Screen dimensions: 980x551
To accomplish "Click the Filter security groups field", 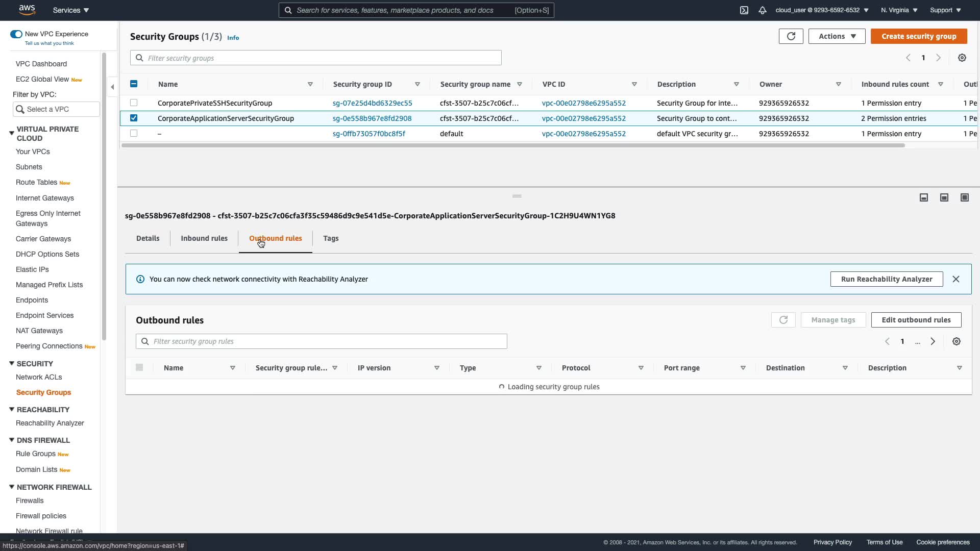I will coord(315,58).
